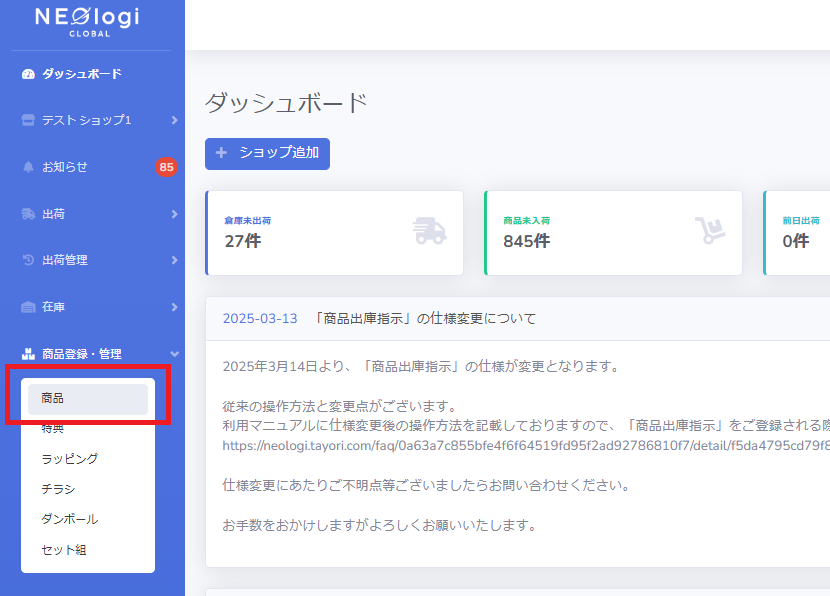This screenshot has height=596, width=830.
Task: Click the ダッシュボード page heading
Action: [286, 103]
